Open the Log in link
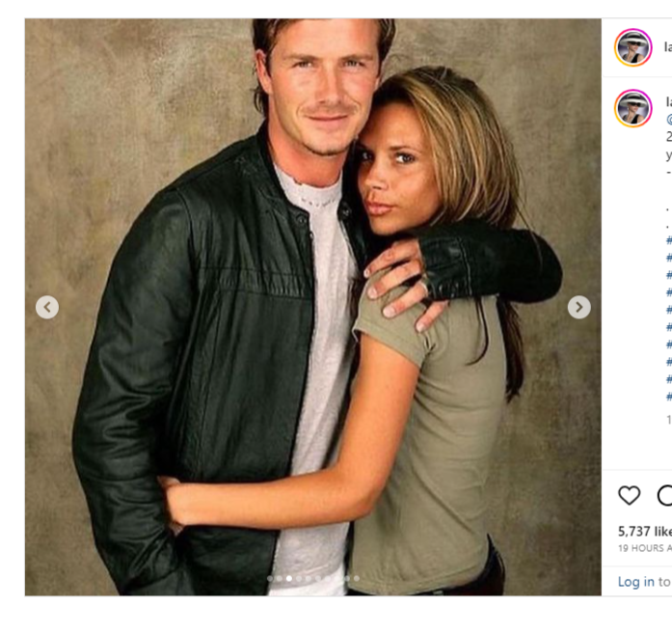Image resolution: width=672 pixels, height=632 pixels. tap(636, 582)
